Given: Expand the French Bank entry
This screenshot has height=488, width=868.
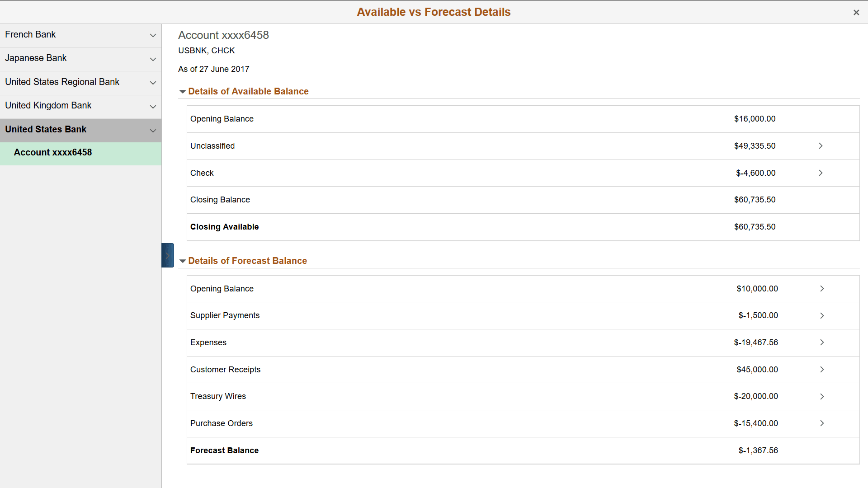Looking at the screenshot, I should tap(153, 36).
